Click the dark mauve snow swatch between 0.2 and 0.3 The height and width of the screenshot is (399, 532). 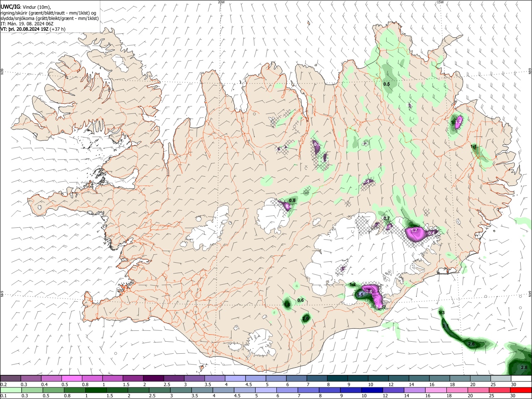(11, 379)
